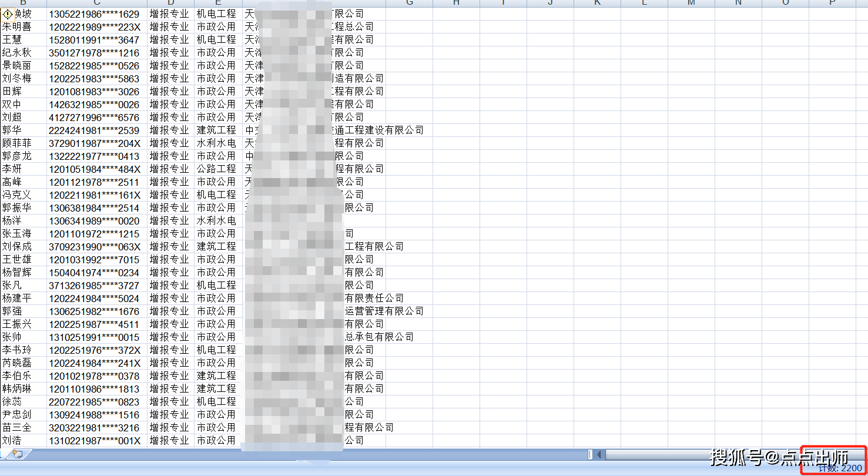Select ID cell 1202241984****5024
The height and width of the screenshot is (476, 868).
coord(97,298)
